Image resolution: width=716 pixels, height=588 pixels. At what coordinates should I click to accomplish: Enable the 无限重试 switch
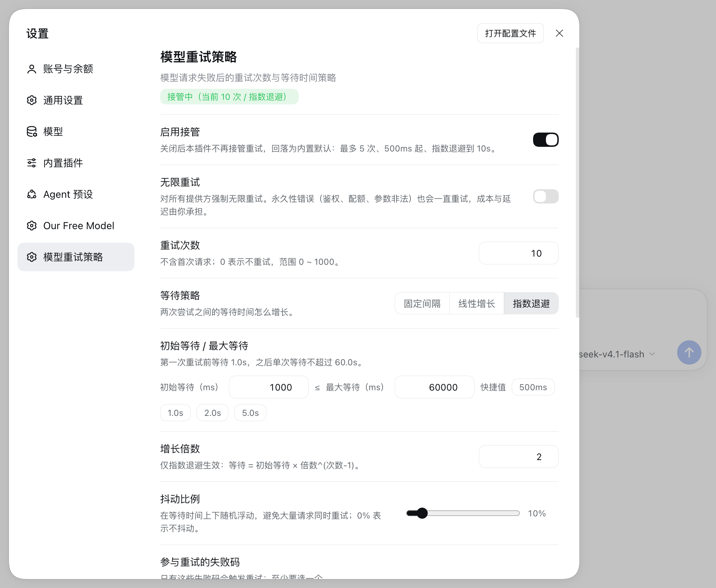(x=546, y=196)
